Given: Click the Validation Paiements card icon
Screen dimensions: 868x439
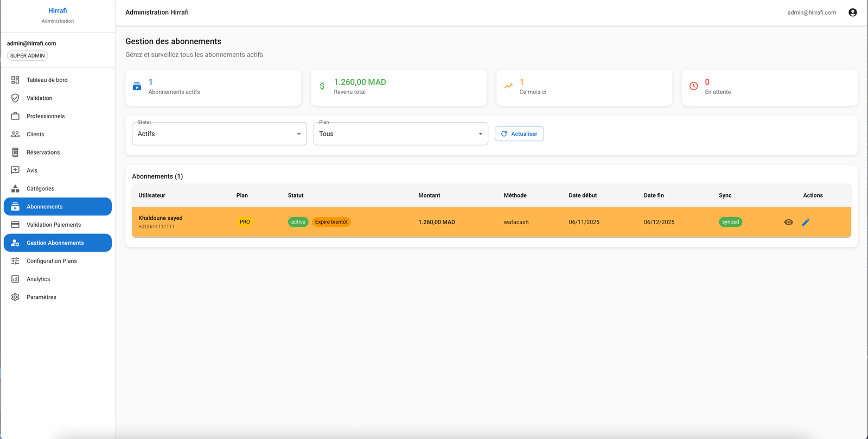Looking at the screenshot, I should [x=15, y=225].
